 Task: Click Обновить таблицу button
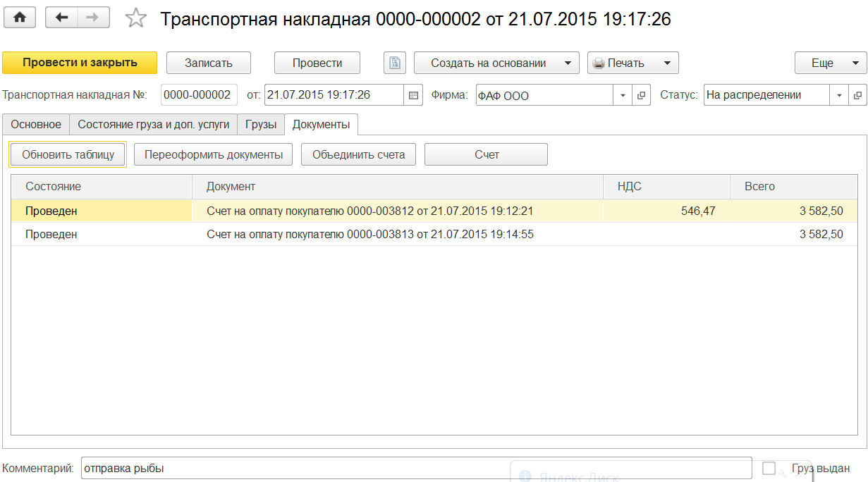68,154
